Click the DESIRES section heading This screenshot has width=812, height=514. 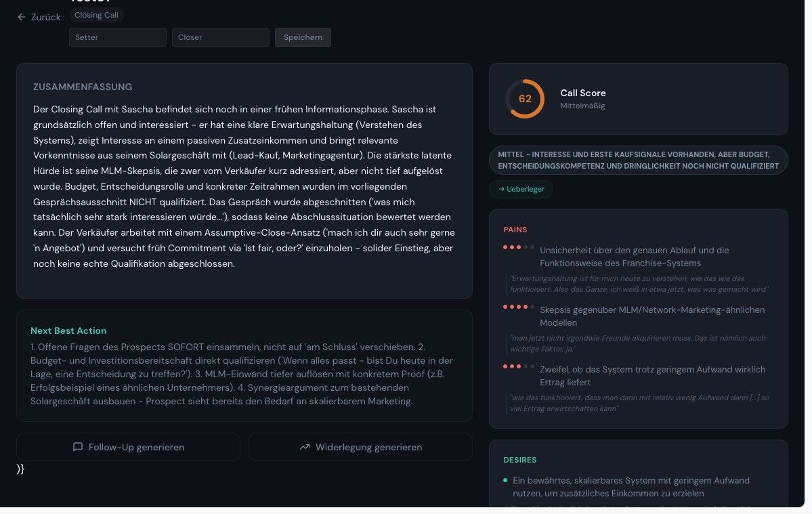[x=520, y=460]
